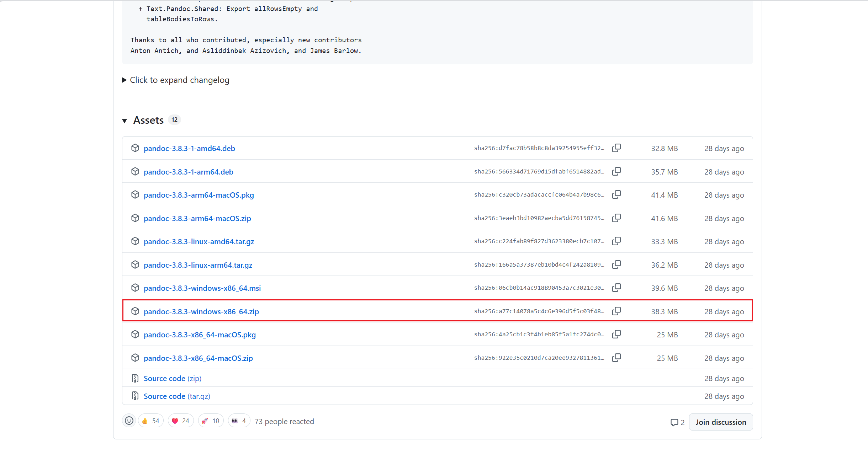Screen dimensions: 868x449
Task: Copy SHA256 for arm64-macOS.pkg asset
Action: (616, 194)
